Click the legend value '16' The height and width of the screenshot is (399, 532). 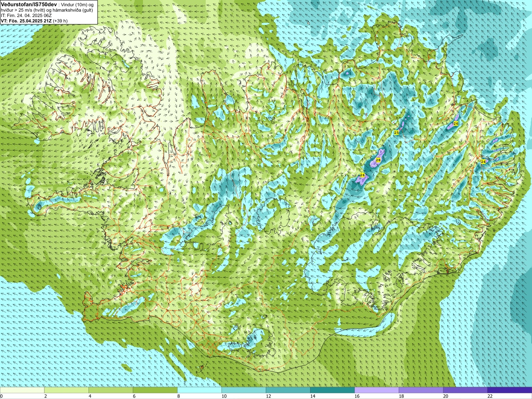[x=357, y=396]
